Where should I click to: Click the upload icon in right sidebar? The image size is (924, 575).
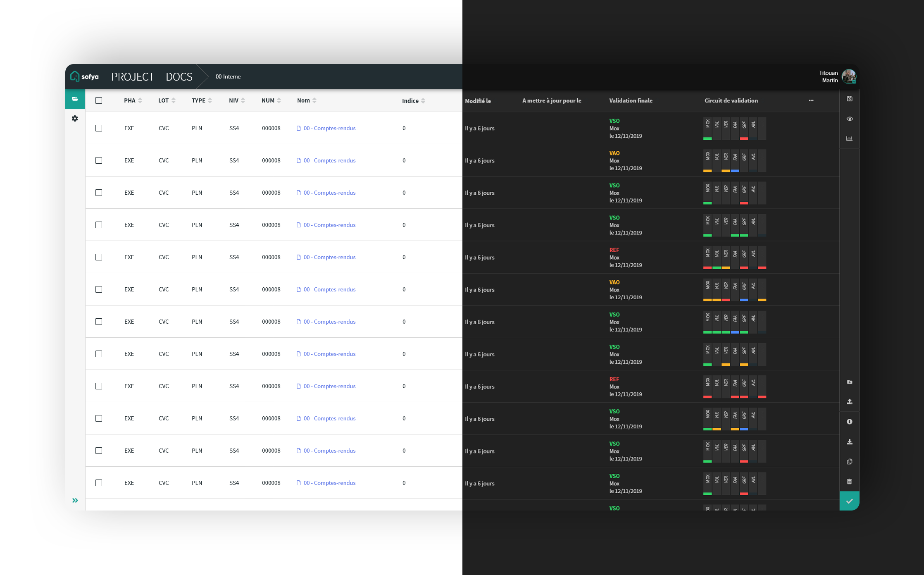(x=850, y=402)
